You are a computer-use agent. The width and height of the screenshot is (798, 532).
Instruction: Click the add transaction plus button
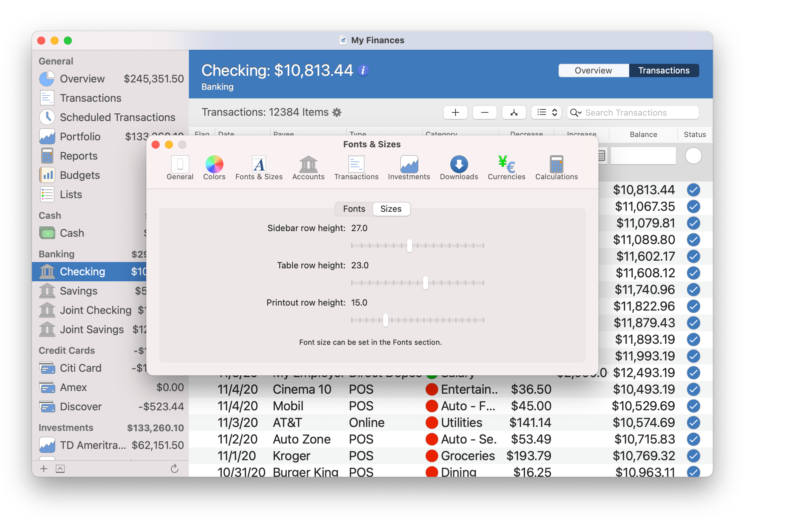click(455, 112)
